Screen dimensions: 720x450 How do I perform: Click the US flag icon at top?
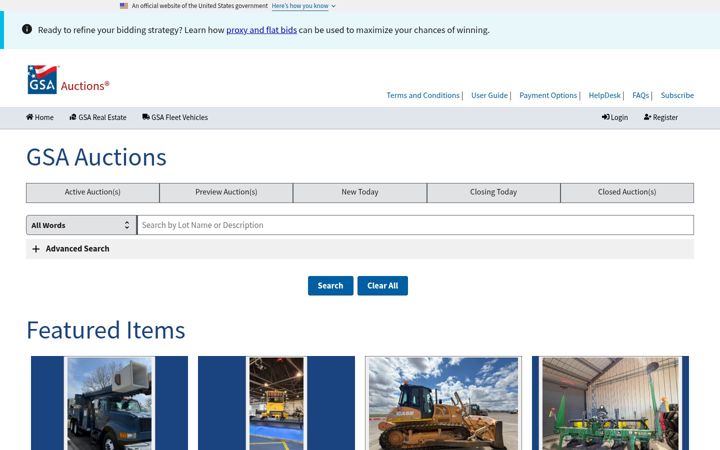[124, 6]
